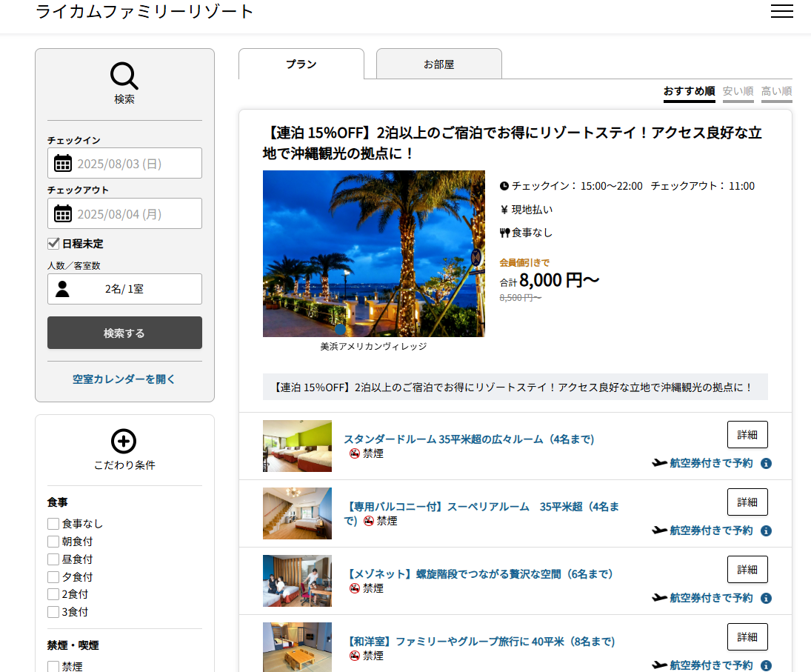Click airplane icon in the Maisonette room row
The image size is (811, 672).
[x=659, y=598]
